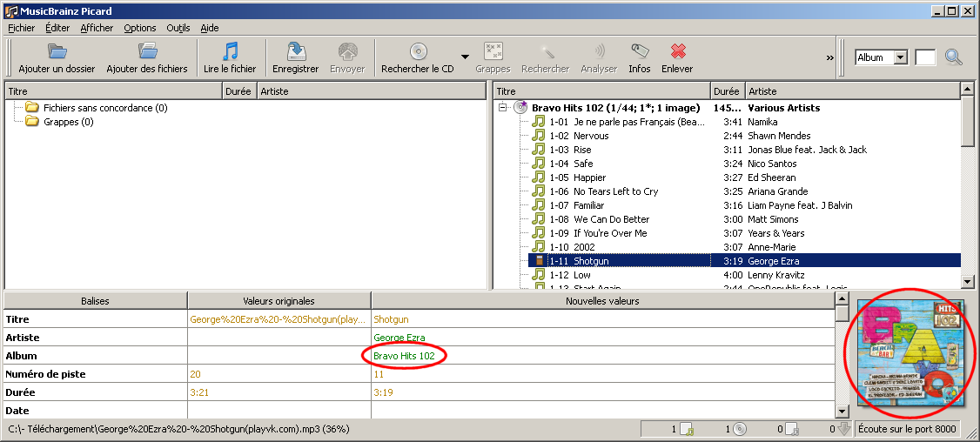This screenshot has height=442, width=980.
Task: Click the search text input field
Action: 925,57
